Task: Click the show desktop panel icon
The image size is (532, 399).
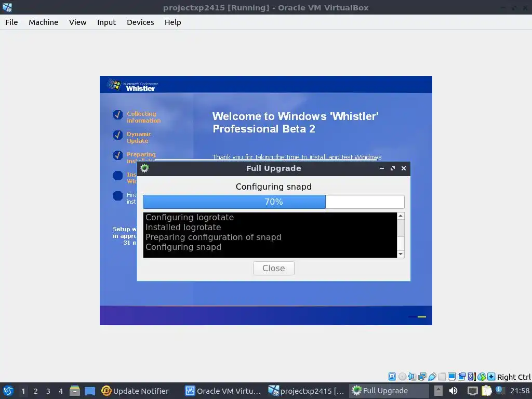Action: (90, 391)
